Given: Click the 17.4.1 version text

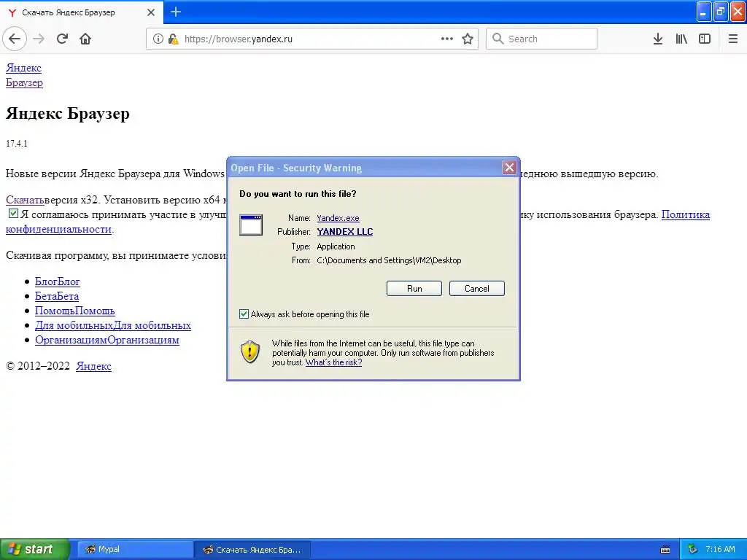Looking at the screenshot, I should click(x=17, y=144).
